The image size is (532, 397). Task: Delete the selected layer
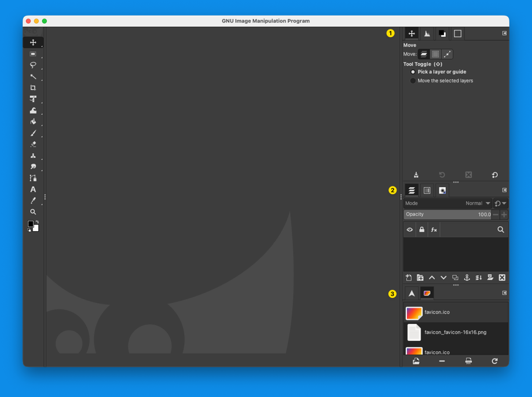coord(501,277)
